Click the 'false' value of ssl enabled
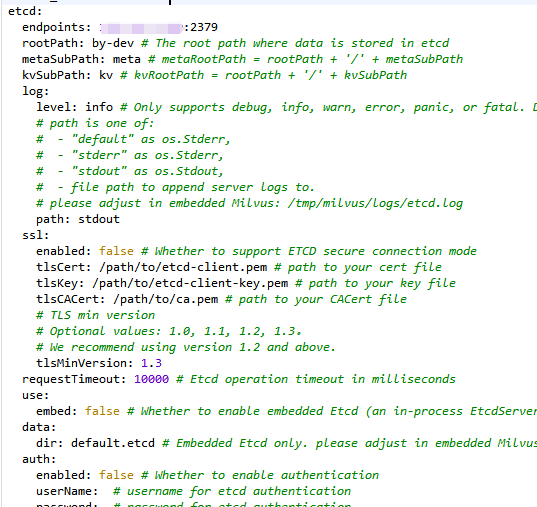The width and height of the screenshot is (537, 507). [116, 251]
